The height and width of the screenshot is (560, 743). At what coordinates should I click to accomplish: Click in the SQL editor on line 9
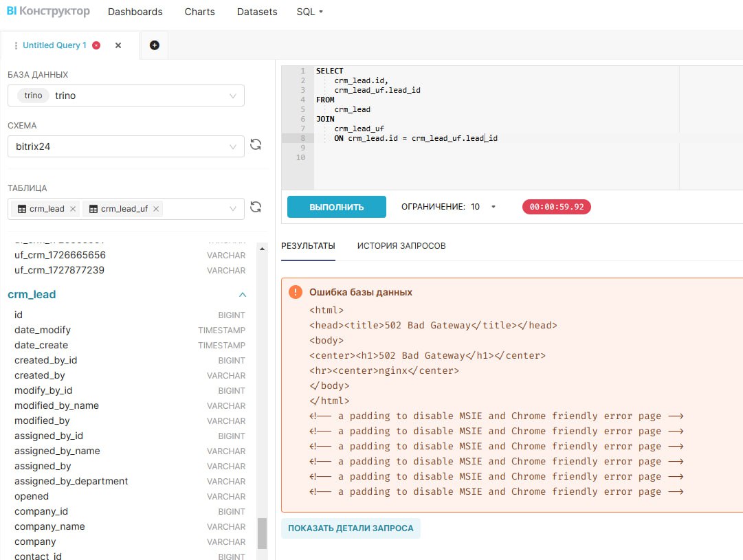481,148
